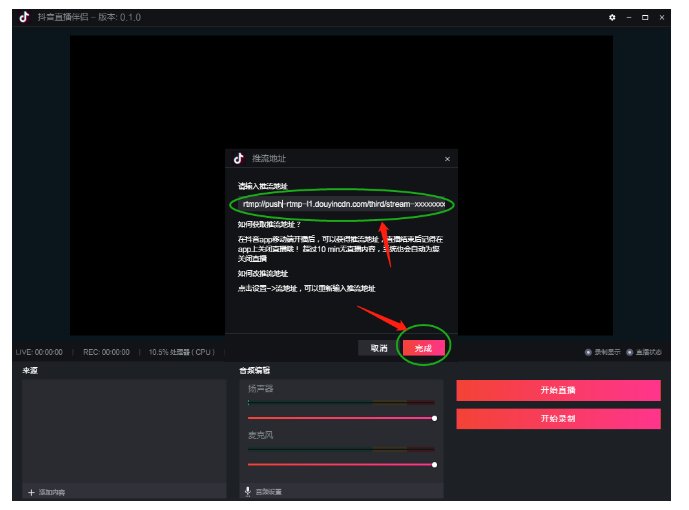Click the empty 来源 sources list area
Viewport: 689px width, 510px height.
coord(120,430)
